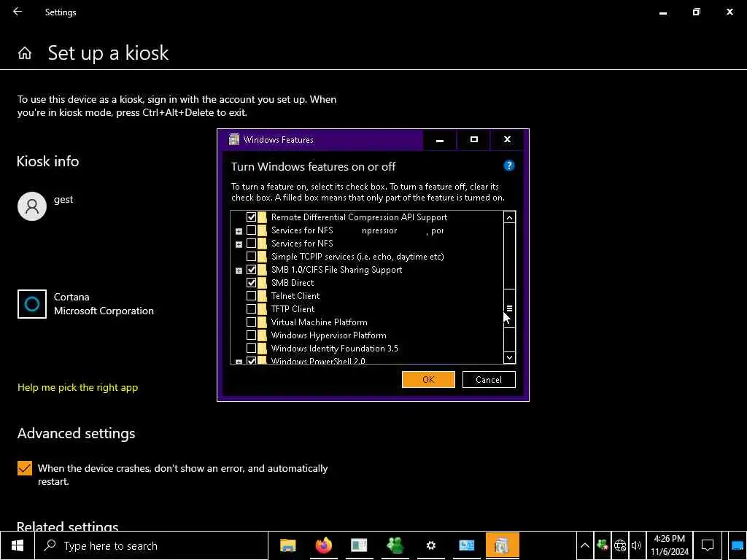The image size is (747, 560).
Task: Click the highlighted Windows Features taskbar icon
Action: tap(502, 545)
